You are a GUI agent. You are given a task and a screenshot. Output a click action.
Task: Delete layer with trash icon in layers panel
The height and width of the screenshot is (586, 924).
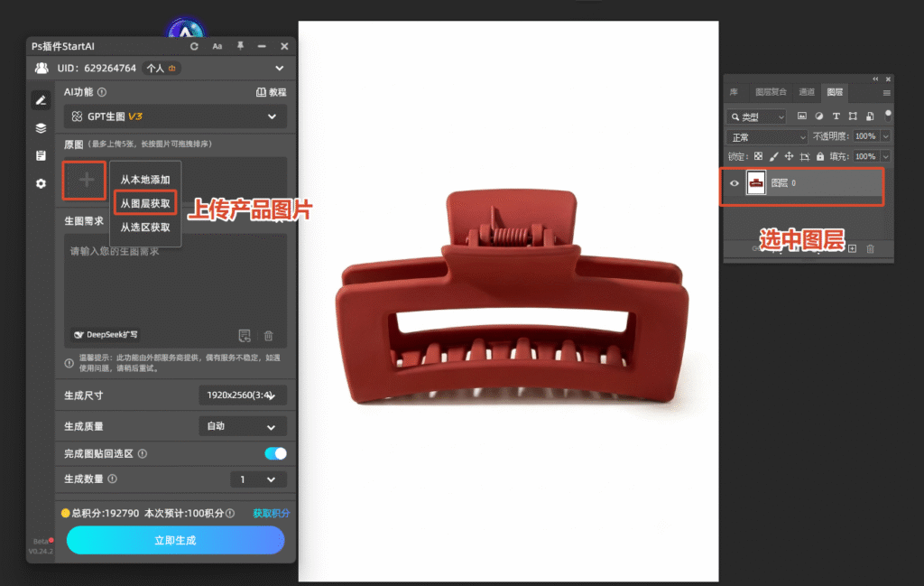tap(871, 249)
